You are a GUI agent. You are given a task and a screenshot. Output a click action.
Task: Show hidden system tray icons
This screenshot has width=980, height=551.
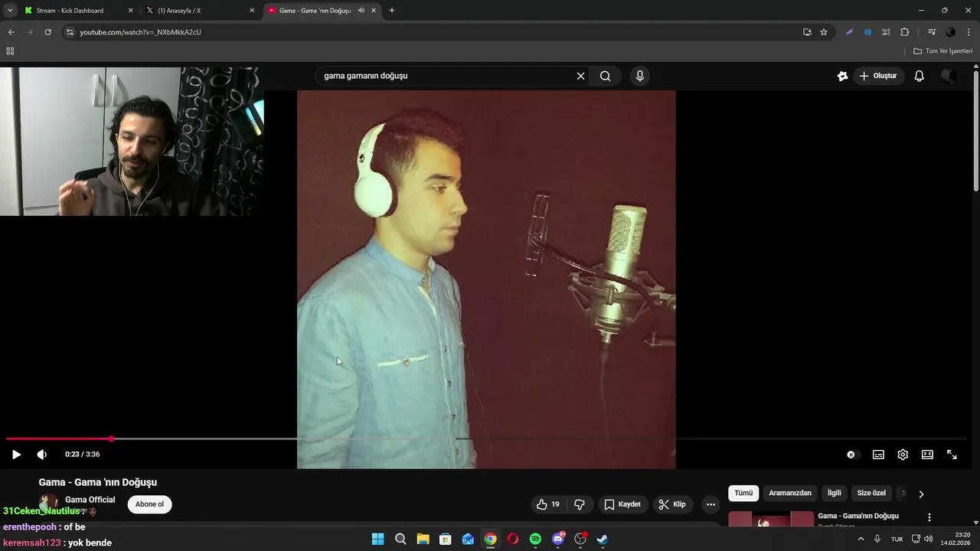coord(861,540)
